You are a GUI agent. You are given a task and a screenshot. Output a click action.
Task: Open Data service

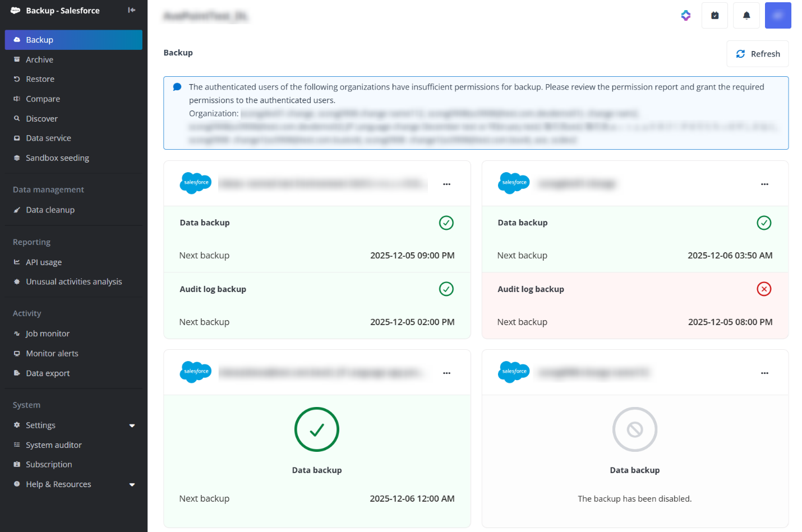tap(48, 138)
